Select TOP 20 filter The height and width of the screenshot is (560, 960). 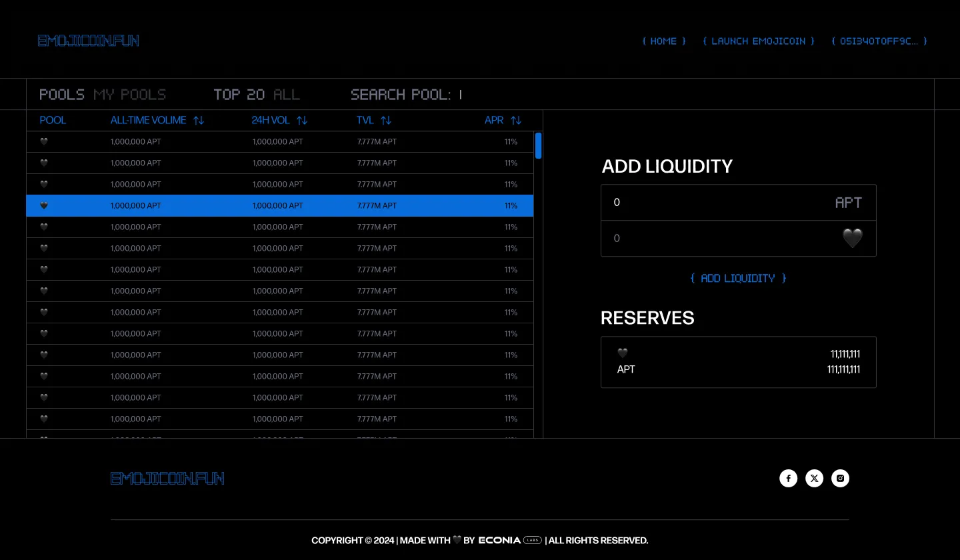tap(239, 95)
